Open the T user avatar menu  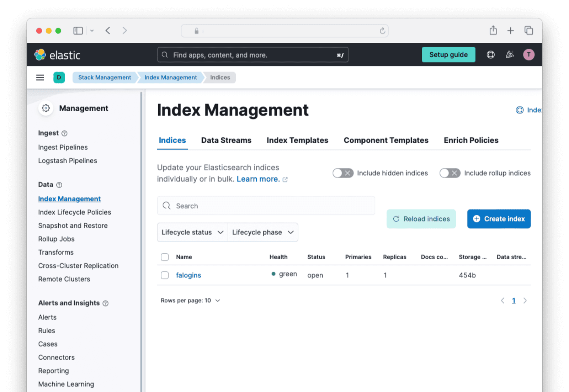point(529,55)
